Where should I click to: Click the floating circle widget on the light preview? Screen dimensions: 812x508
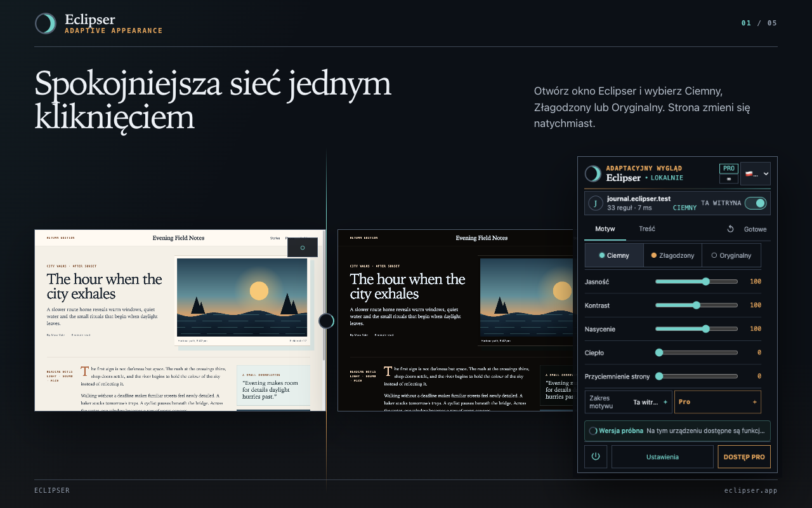[x=302, y=248]
